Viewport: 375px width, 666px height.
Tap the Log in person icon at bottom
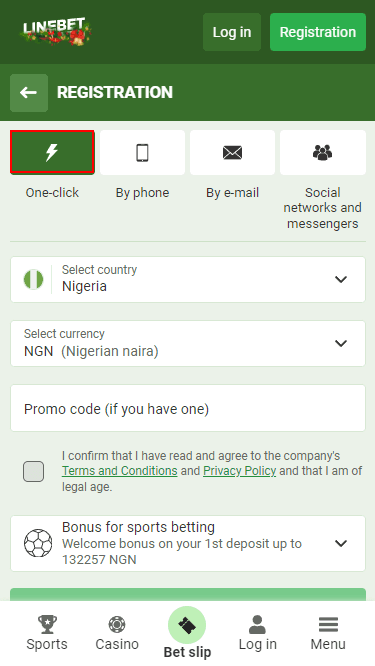click(257, 624)
